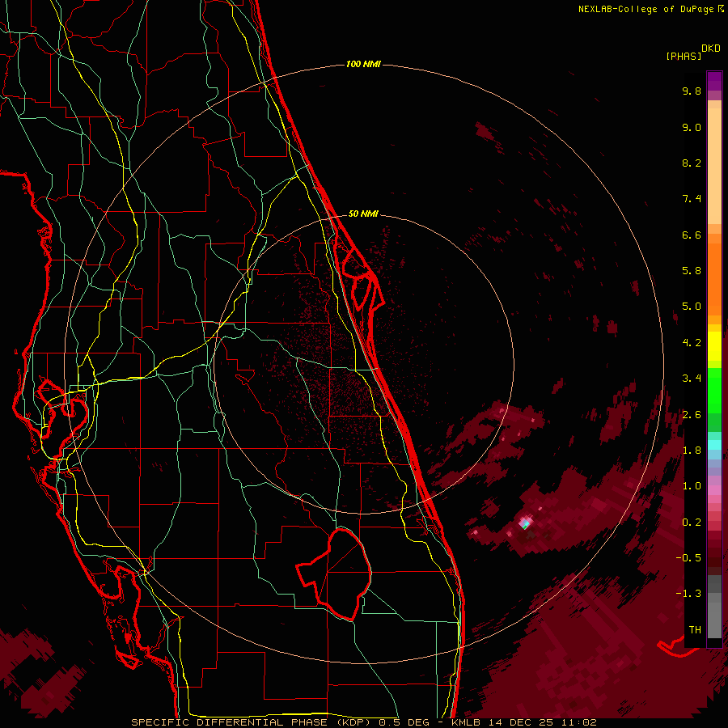Click the purple top segment of color bar
This screenshot has width=728, height=728.
tap(714, 81)
